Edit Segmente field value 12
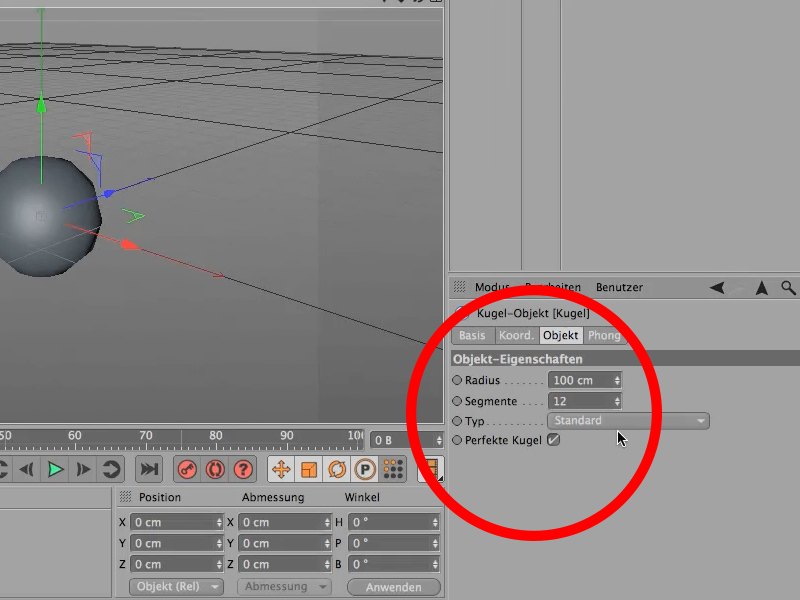 580,401
